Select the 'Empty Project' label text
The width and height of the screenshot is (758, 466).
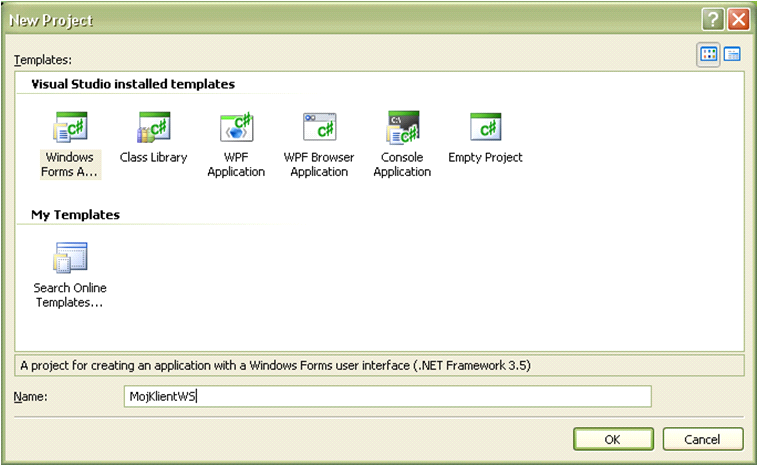pyautogui.click(x=485, y=158)
